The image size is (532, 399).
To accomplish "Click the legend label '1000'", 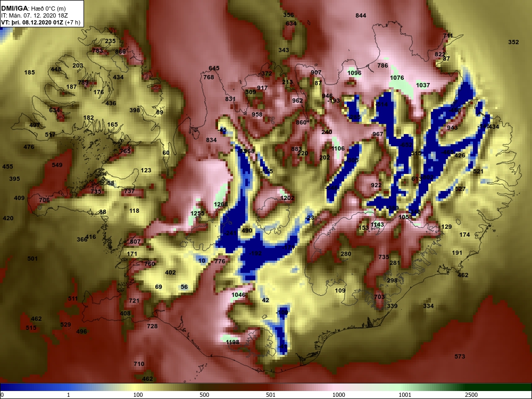I will pyautogui.click(x=338, y=395).
